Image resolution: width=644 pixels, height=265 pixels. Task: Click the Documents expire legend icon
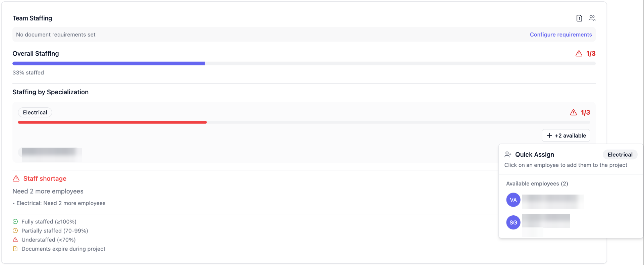[15, 249]
